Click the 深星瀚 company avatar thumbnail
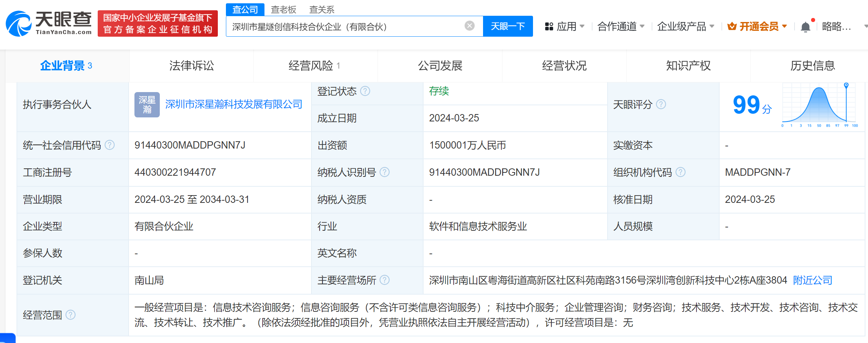Image resolution: width=868 pixels, height=343 pixels. pyautogui.click(x=147, y=105)
